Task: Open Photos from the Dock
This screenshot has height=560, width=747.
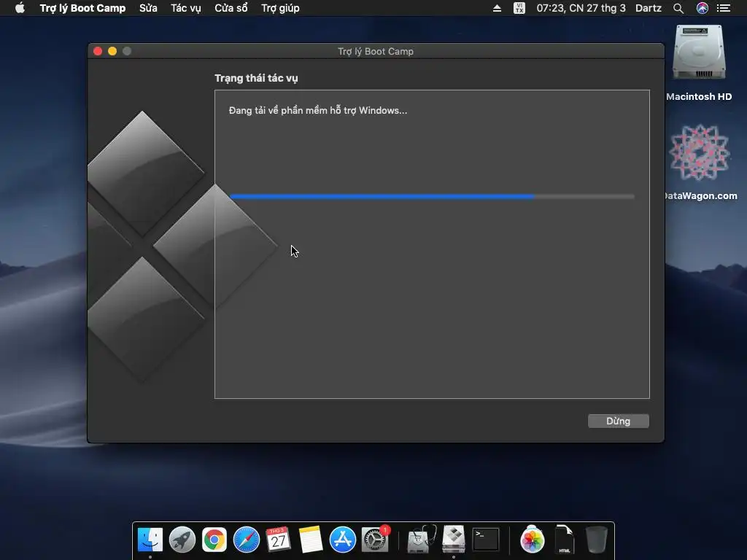Action: coord(532,540)
